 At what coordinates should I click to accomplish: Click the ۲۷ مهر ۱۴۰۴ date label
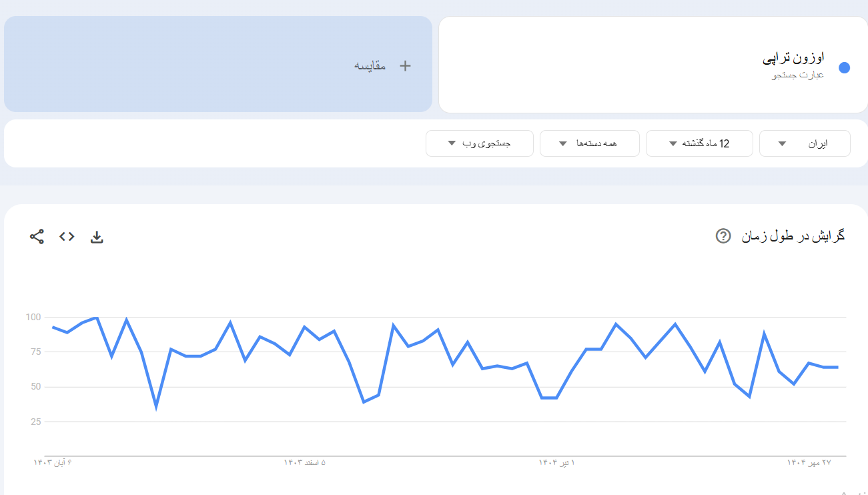pos(809,462)
